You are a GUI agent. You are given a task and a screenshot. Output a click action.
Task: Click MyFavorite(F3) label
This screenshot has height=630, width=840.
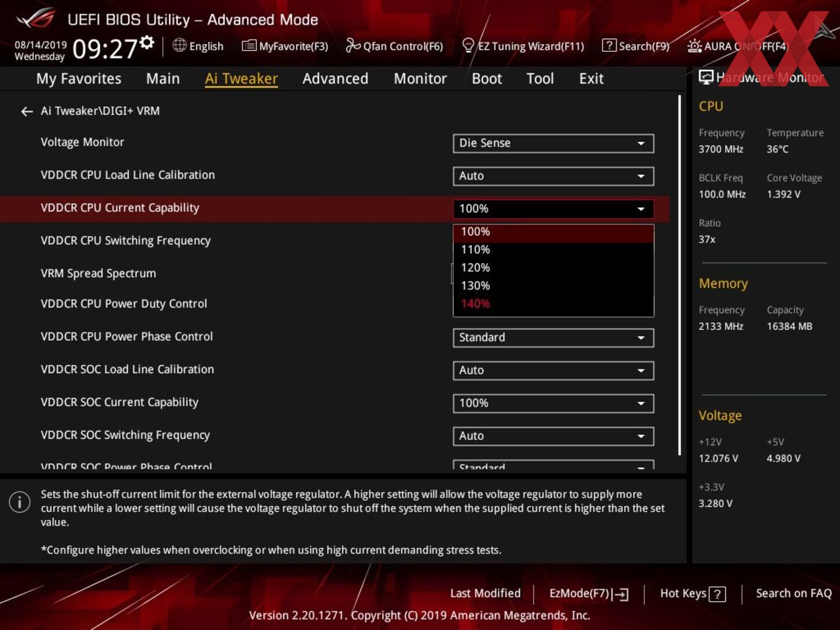pos(293,46)
